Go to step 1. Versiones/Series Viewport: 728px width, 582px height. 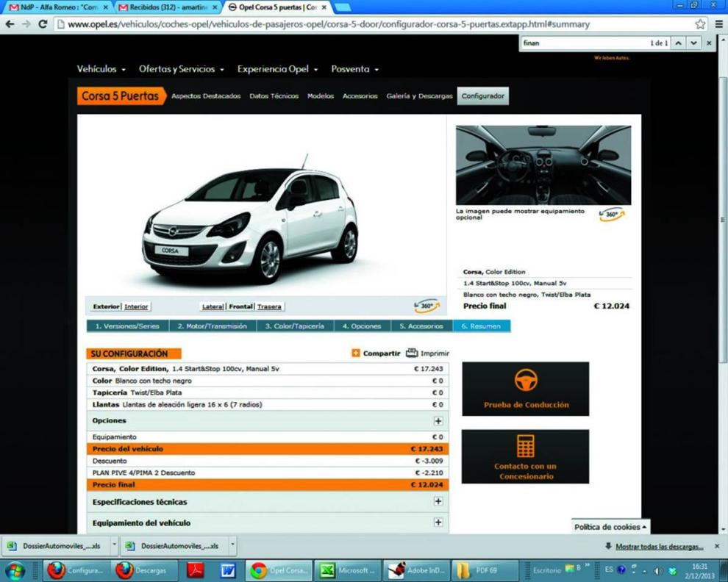(x=127, y=326)
